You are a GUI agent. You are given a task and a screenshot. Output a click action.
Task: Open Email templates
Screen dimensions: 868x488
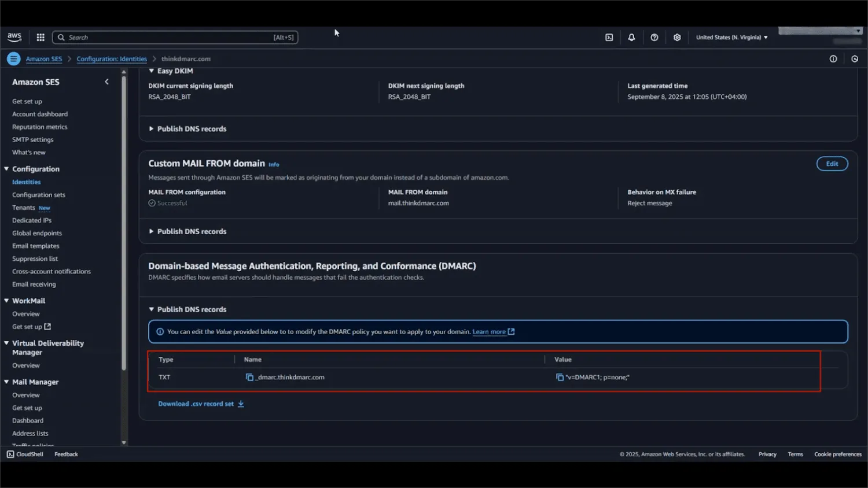click(36, 246)
